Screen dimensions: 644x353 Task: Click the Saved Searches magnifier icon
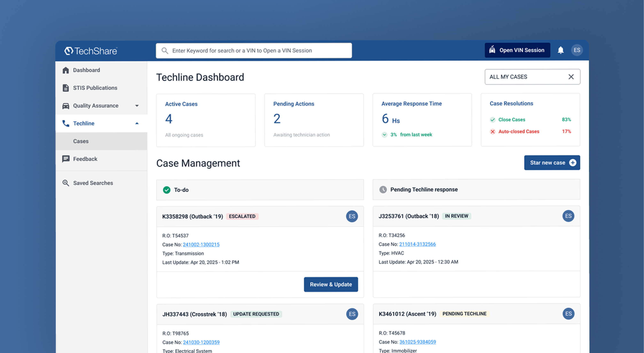66,183
